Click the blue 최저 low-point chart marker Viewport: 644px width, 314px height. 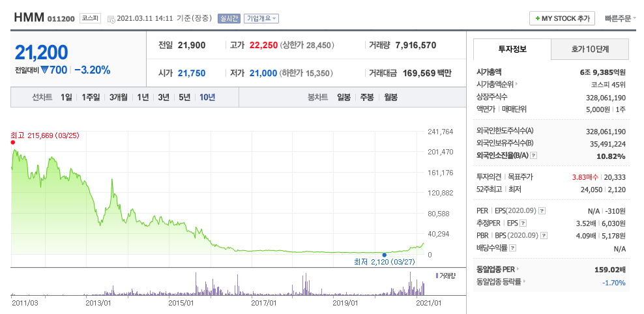(385, 255)
